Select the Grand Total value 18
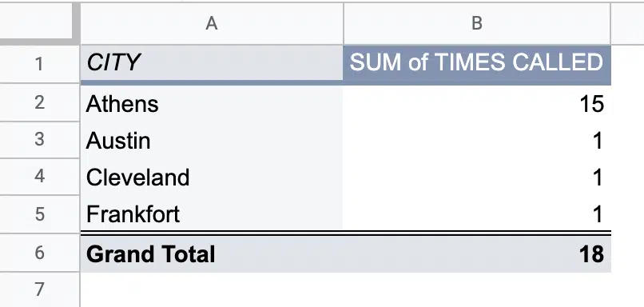The image size is (644, 307). point(477,253)
